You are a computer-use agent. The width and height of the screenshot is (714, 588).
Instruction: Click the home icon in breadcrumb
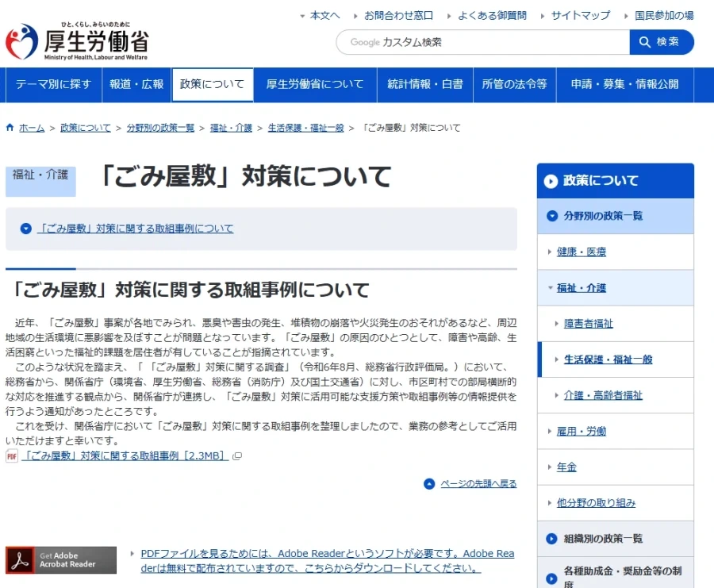[x=10, y=128]
